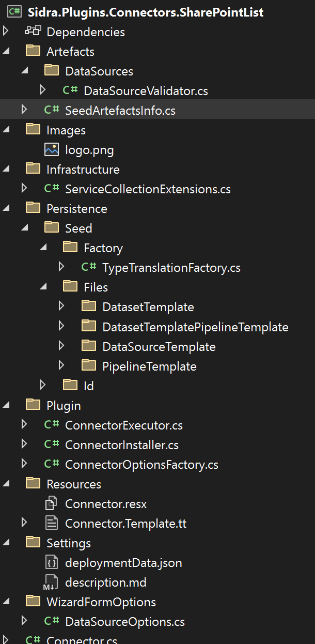The image size is (315, 644).
Task: Expand the Id folder arrow
Action: click(43, 385)
